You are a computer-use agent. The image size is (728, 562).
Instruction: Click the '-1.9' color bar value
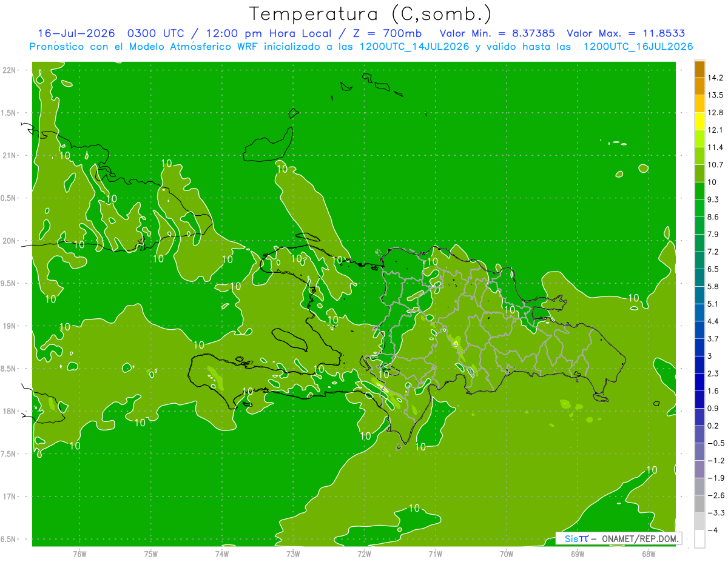point(715,478)
